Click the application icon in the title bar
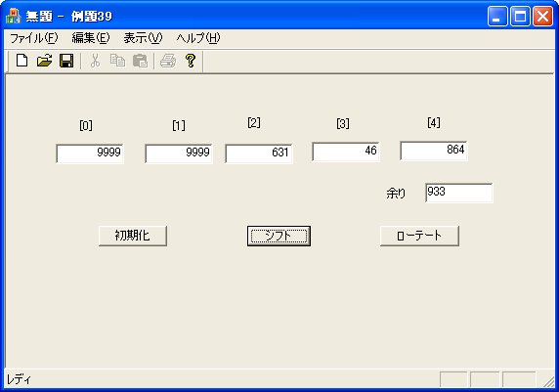Viewport: 559px width, 392px height. pyautogui.click(x=13, y=16)
